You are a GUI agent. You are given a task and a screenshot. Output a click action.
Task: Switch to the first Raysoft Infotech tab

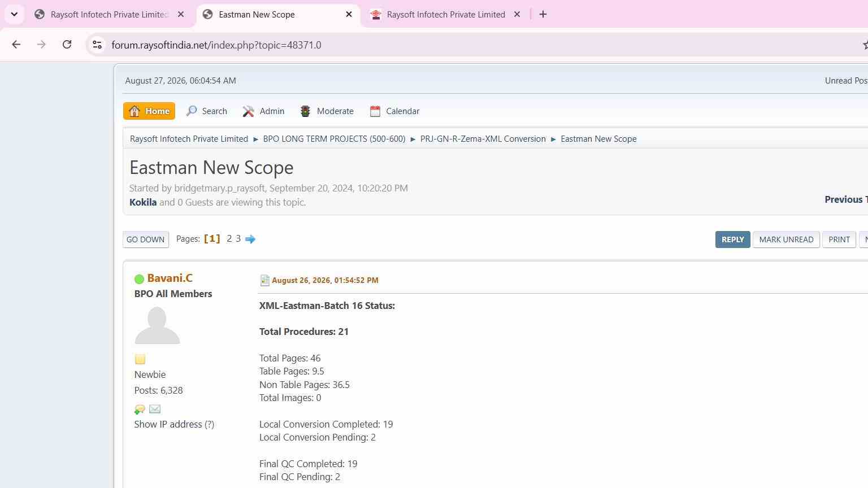(x=110, y=15)
